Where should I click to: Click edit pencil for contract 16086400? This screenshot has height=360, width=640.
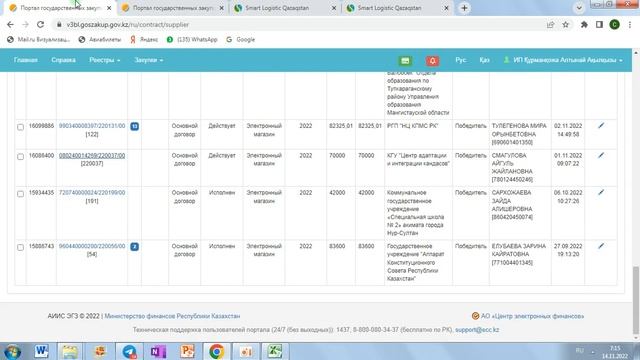[x=601, y=156]
